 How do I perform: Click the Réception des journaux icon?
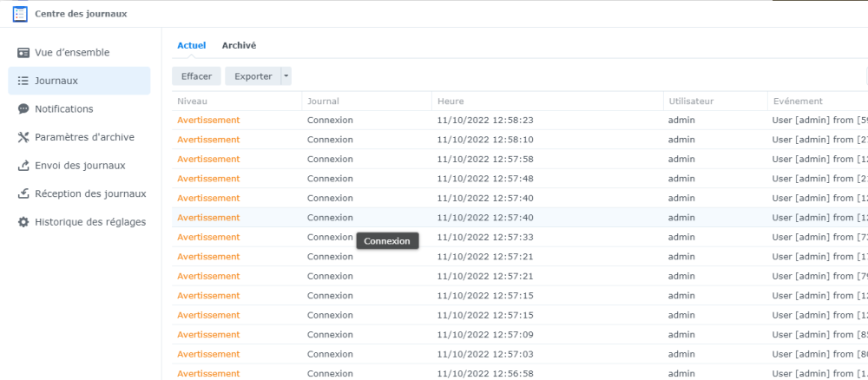pos(23,193)
